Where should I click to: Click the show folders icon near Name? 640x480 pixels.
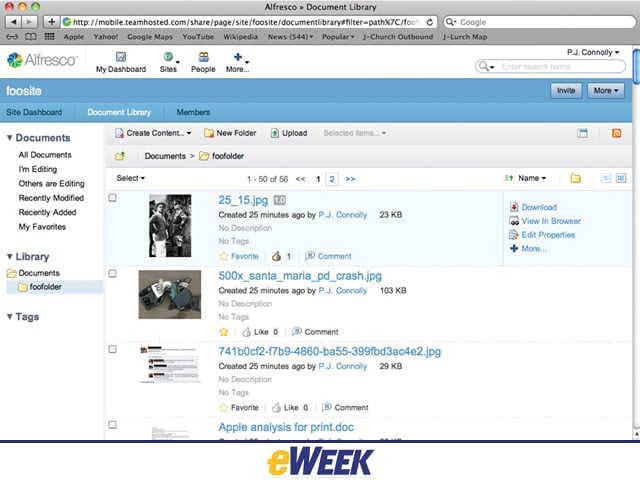click(576, 178)
